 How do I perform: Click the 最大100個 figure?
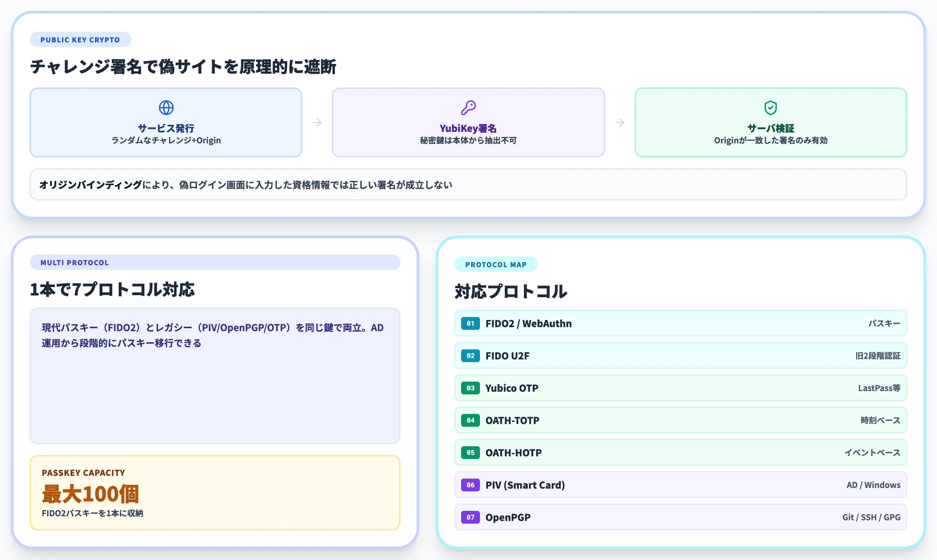[91, 494]
